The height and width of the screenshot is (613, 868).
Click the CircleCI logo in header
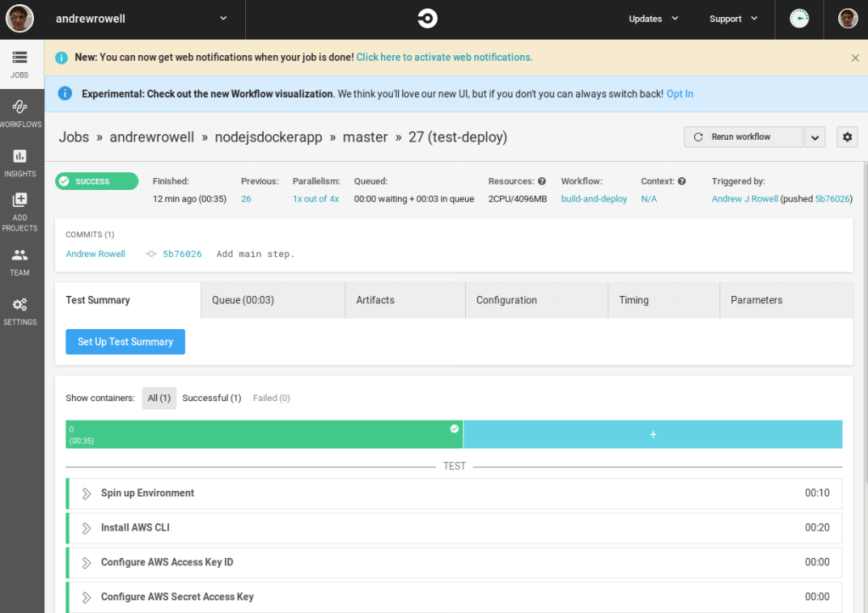428,19
